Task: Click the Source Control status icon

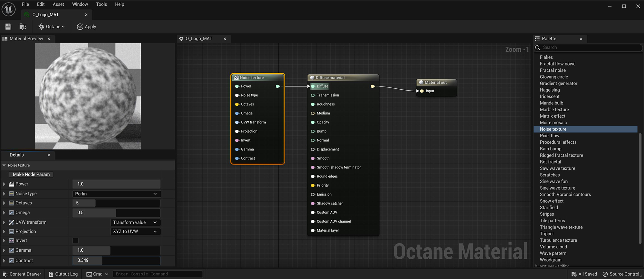Action: pos(605,274)
